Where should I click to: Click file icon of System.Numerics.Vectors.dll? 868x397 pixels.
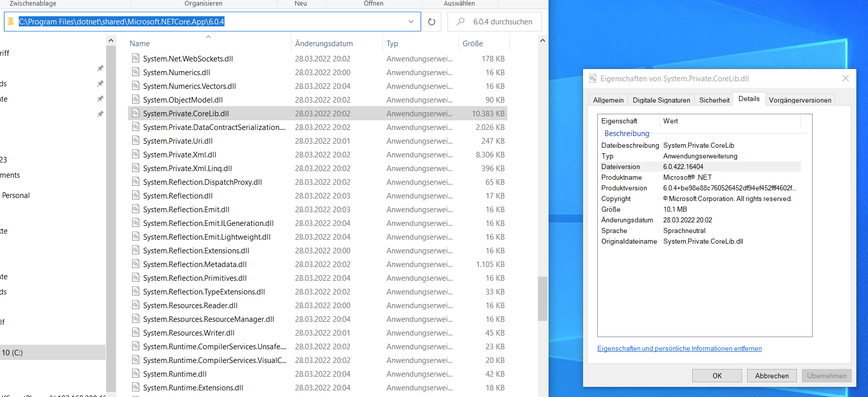(136, 86)
